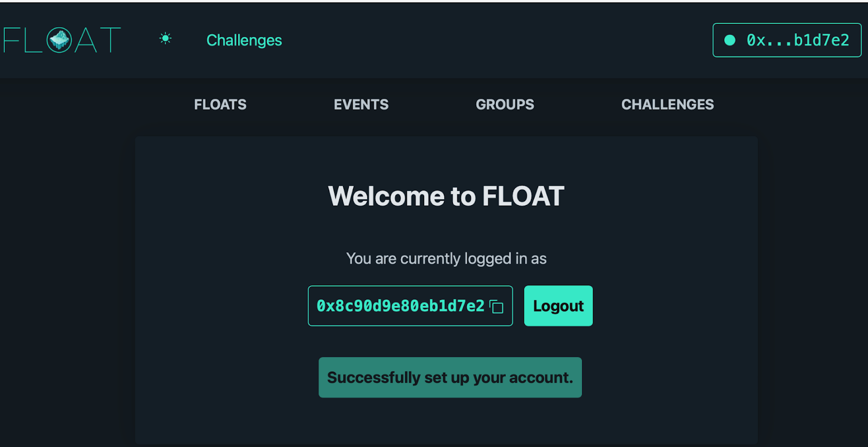Screen dimensions: 868x447
Task: Click the Logout button
Action: click(x=558, y=306)
